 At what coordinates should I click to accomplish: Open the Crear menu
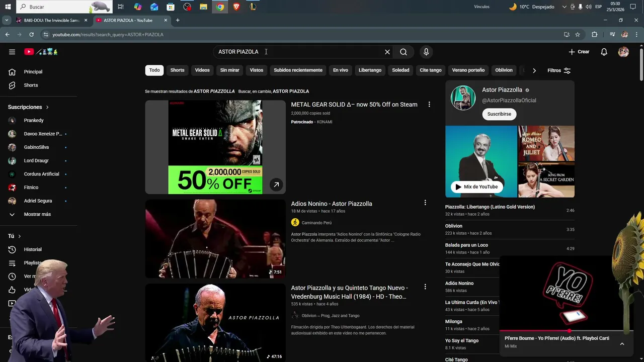(x=579, y=52)
